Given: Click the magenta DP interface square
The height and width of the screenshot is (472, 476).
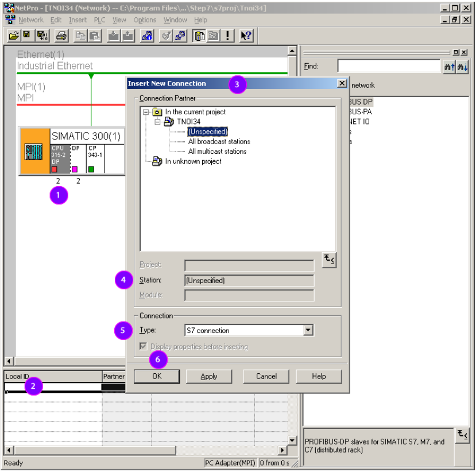Looking at the screenshot, I should pos(75,169).
